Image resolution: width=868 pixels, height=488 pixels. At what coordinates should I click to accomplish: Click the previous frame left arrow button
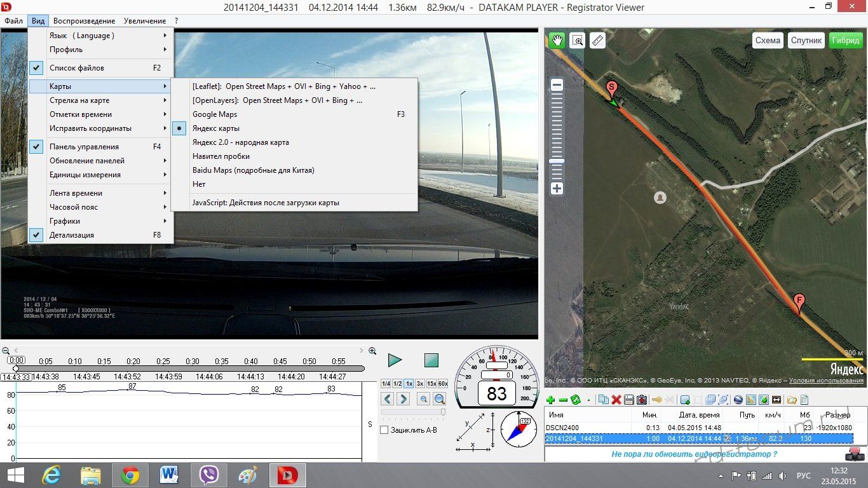[388, 399]
